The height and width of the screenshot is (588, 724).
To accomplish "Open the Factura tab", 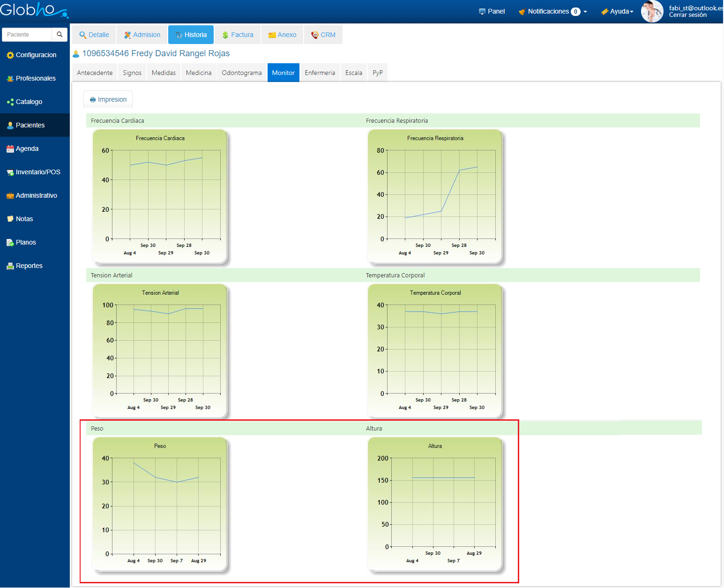I will 238,35.
